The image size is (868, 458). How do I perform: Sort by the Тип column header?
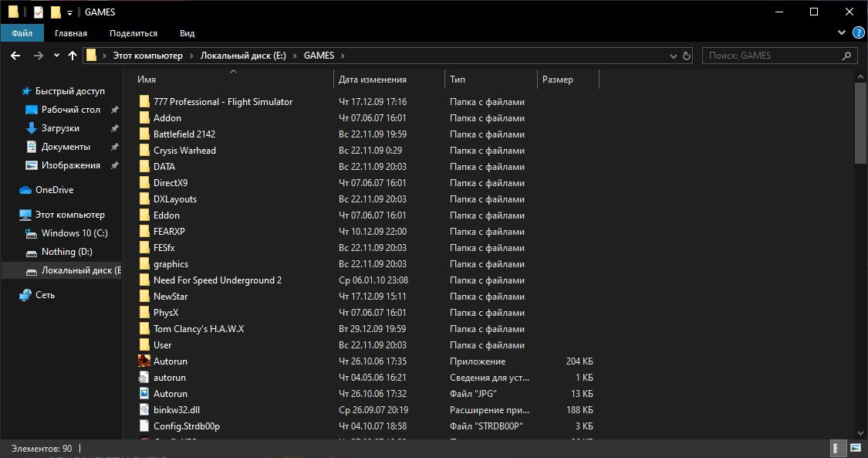(458, 80)
